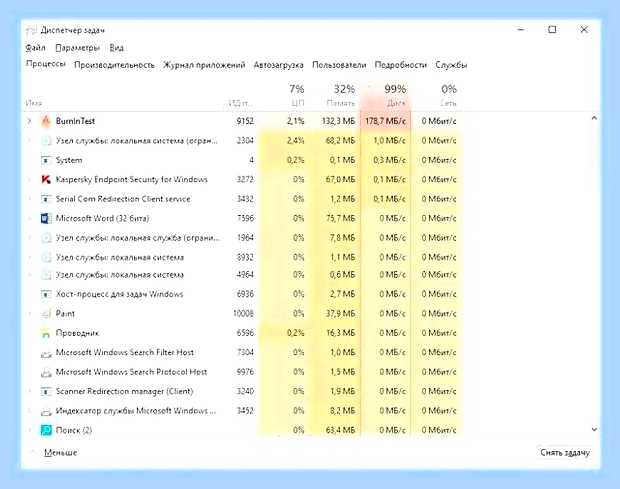
Task: Click the Task Manager title bar icon
Action: click(x=31, y=30)
